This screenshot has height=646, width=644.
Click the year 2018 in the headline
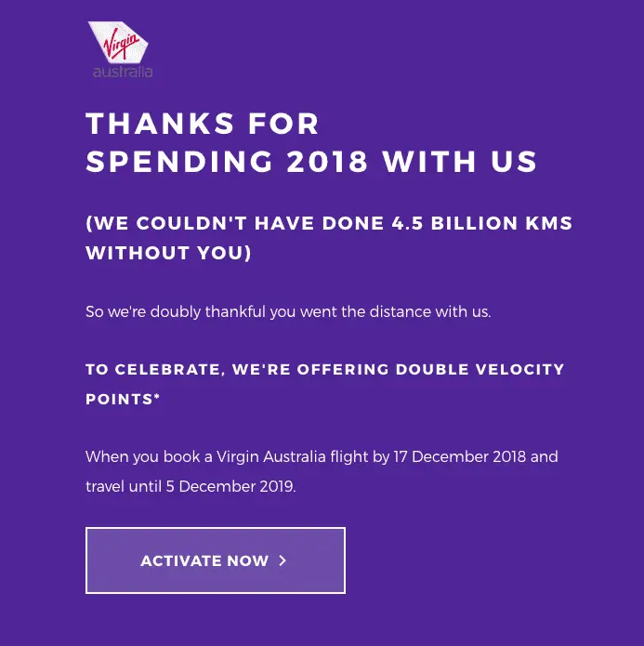click(327, 161)
